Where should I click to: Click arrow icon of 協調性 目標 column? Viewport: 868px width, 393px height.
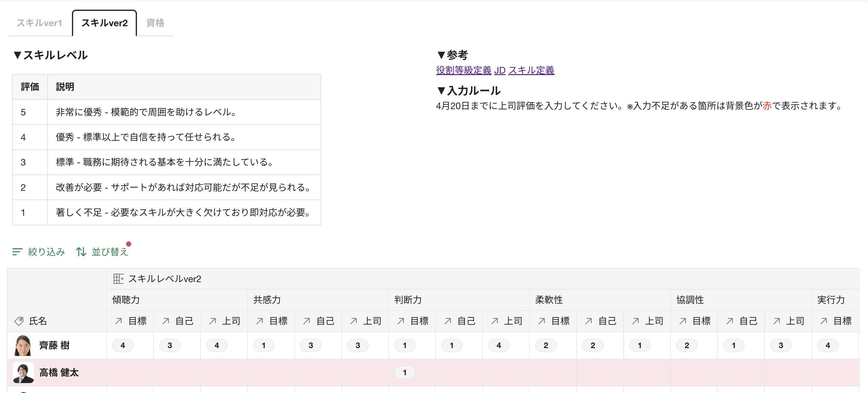tap(683, 321)
